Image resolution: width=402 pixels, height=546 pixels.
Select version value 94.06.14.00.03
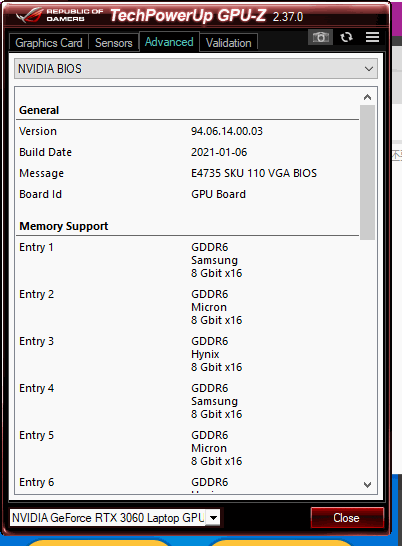pyautogui.click(x=227, y=131)
